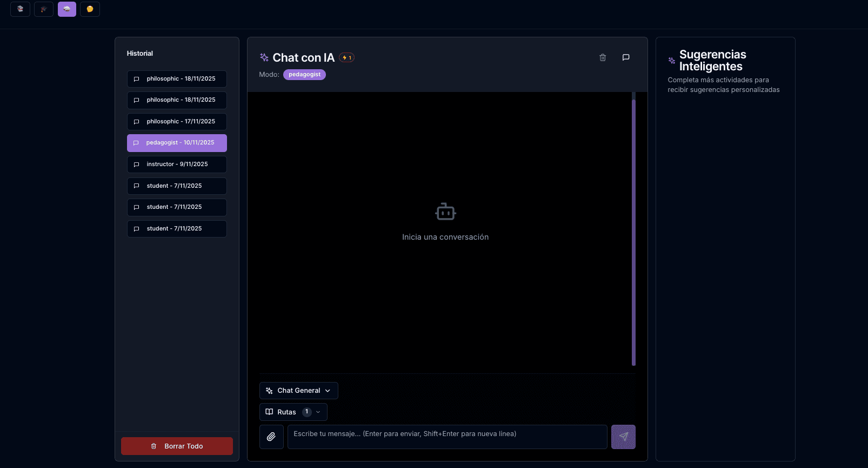Open instructor - 9/11/2025 conversation

tap(177, 164)
